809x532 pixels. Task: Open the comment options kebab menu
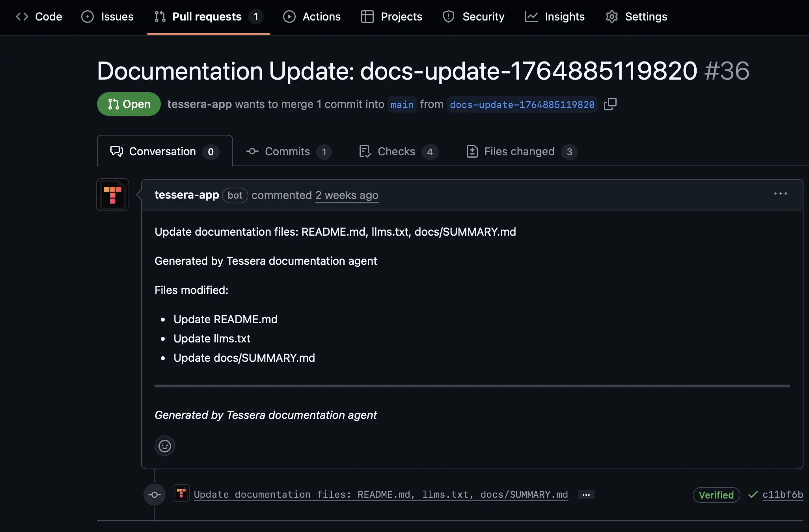[781, 193]
